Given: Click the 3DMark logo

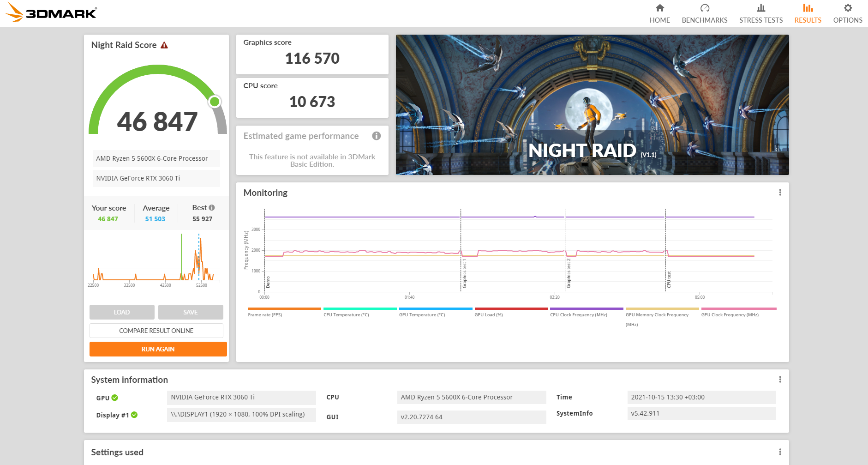Looking at the screenshot, I should [x=51, y=12].
